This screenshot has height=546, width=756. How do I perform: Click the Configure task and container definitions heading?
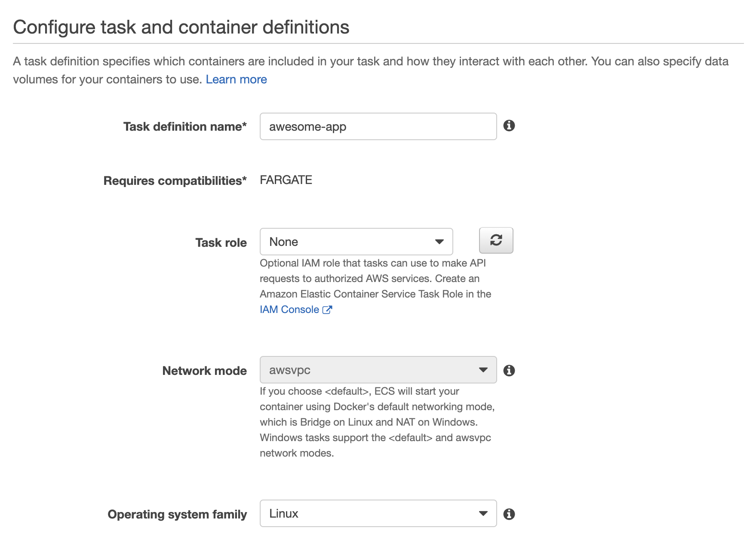click(x=181, y=27)
